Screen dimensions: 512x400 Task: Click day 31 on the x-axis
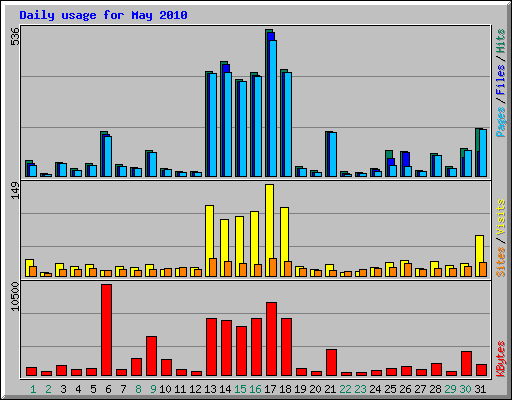[480, 389]
